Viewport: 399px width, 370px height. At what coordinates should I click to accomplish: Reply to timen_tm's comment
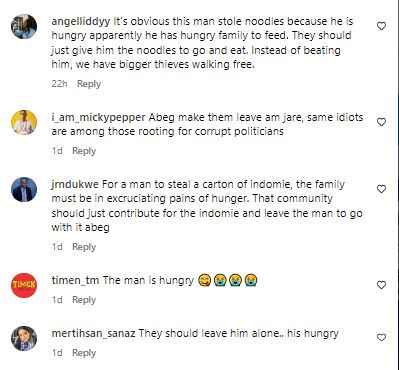click(x=84, y=300)
